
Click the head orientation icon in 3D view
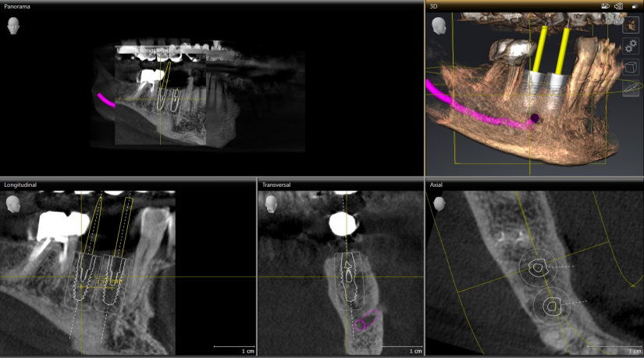pyautogui.click(x=439, y=25)
